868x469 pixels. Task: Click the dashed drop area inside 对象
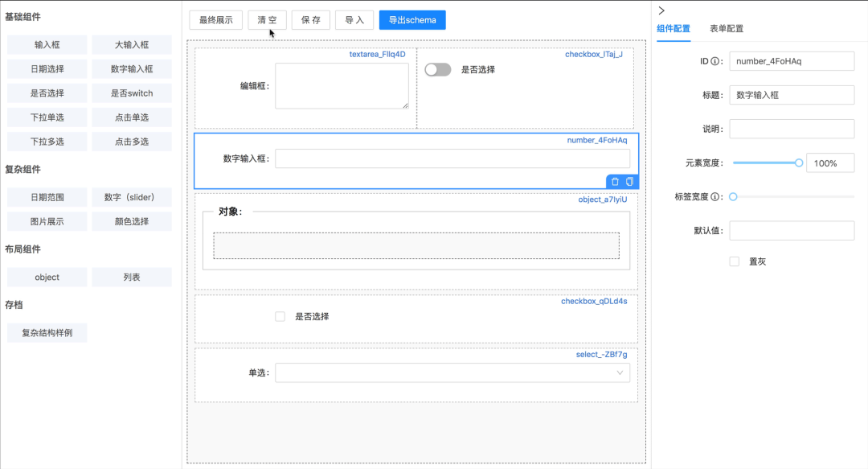[416, 245]
